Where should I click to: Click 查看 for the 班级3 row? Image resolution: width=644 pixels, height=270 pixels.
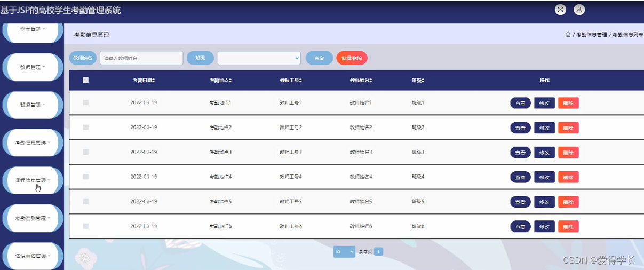pyautogui.click(x=520, y=153)
